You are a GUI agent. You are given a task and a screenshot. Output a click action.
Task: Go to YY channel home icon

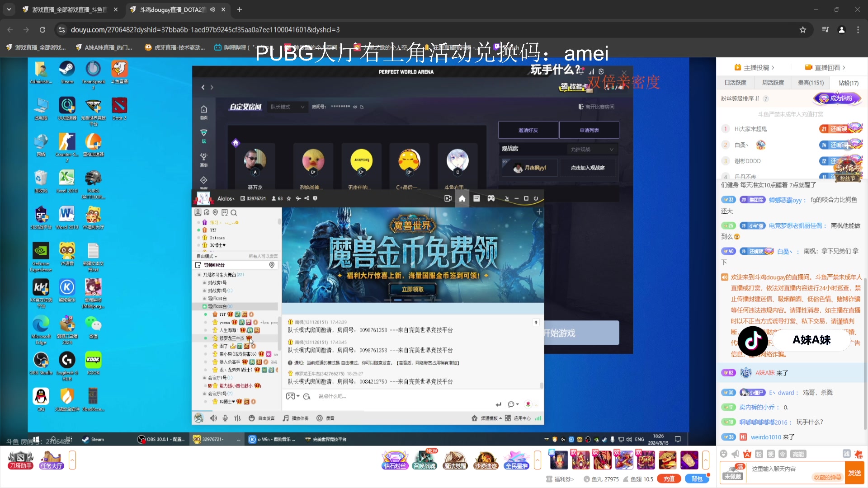pos(462,198)
